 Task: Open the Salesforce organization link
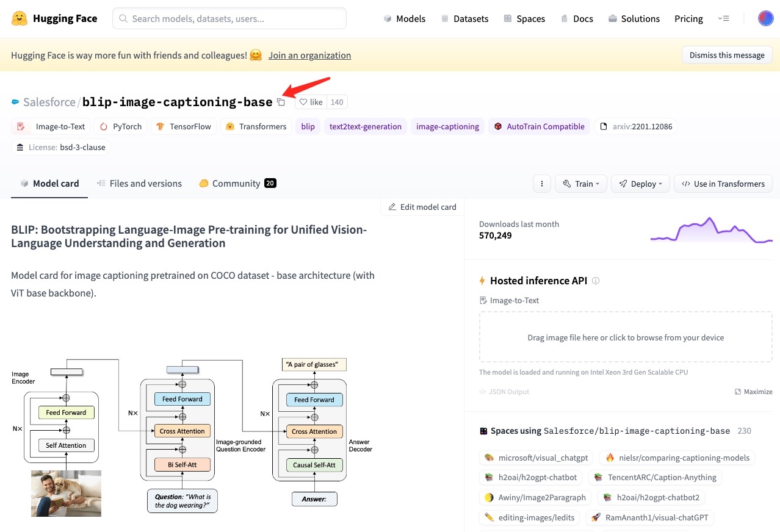tap(49, 102)
